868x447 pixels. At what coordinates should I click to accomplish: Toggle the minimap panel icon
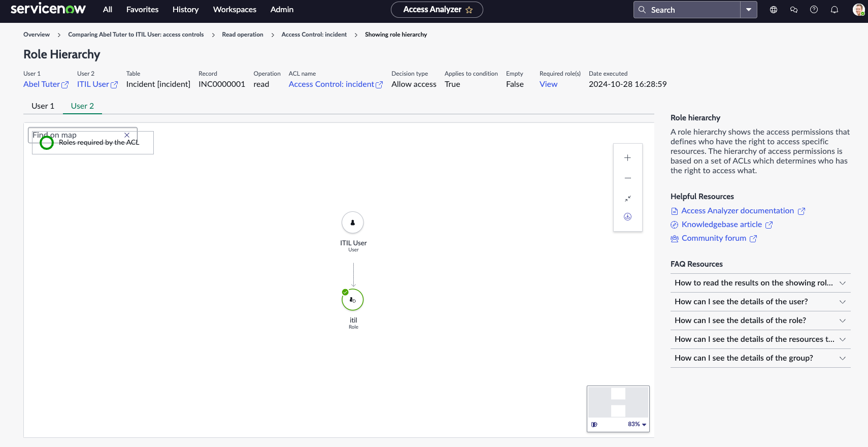point(594,424)
